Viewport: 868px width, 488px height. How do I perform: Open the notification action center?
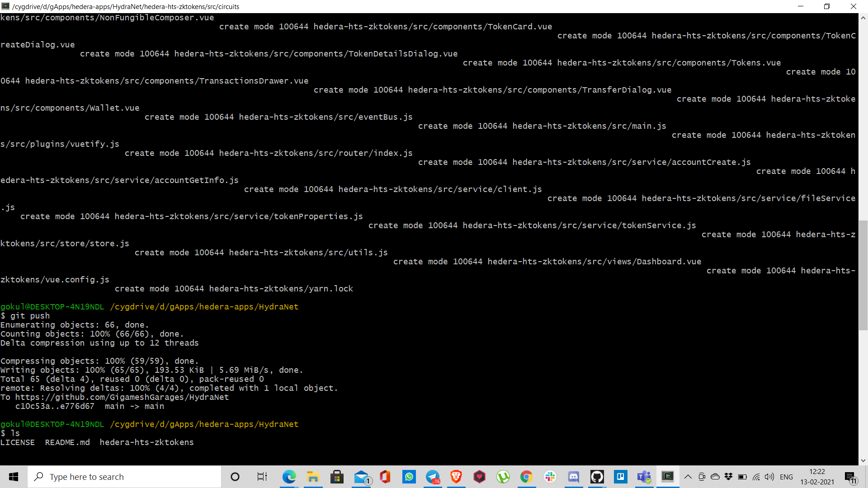(850, 477)
